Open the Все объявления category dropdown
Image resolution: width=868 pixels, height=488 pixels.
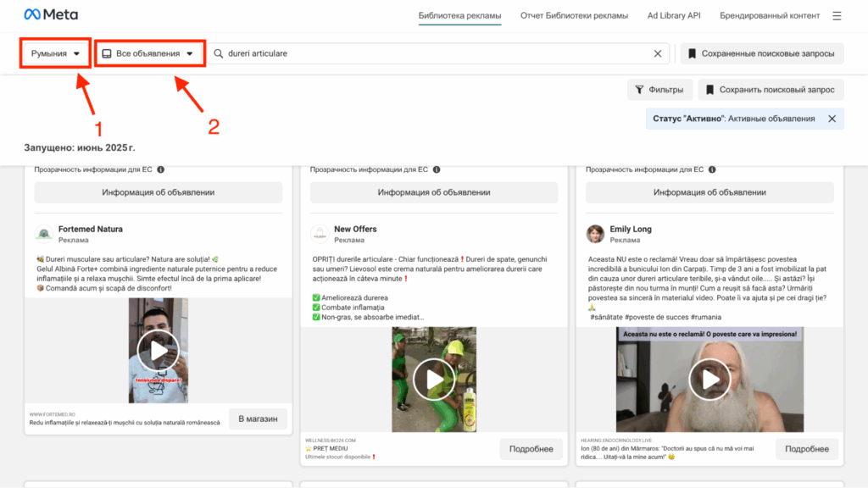click(148, 53)
